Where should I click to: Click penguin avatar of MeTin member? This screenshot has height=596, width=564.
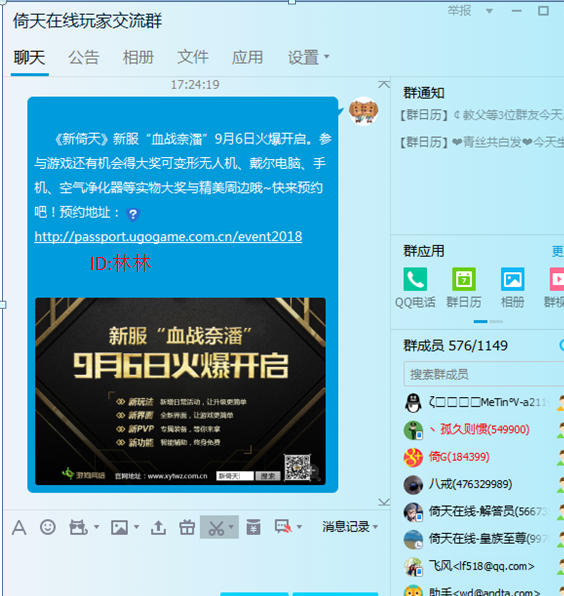click(413, 403)
